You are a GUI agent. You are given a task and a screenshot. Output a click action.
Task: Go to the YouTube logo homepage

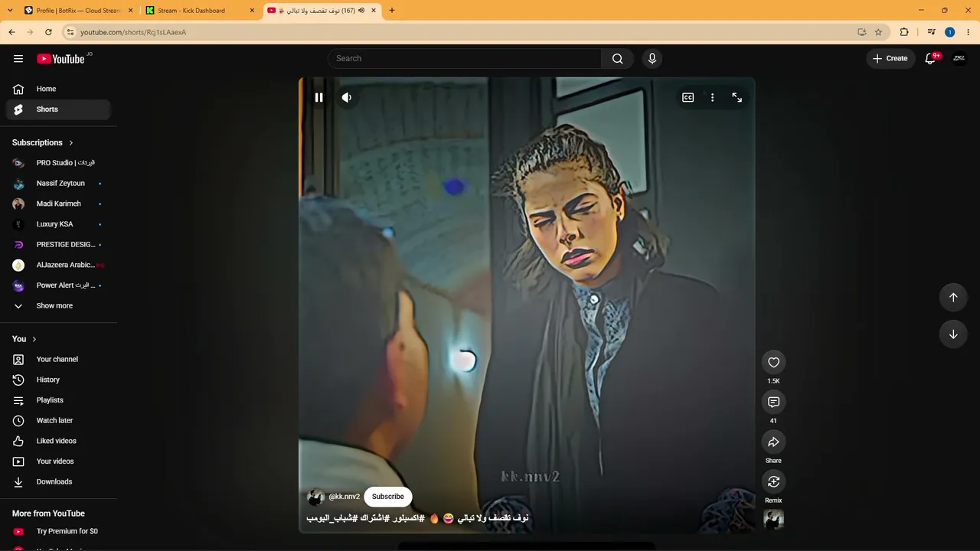click(x=60, y=59)
